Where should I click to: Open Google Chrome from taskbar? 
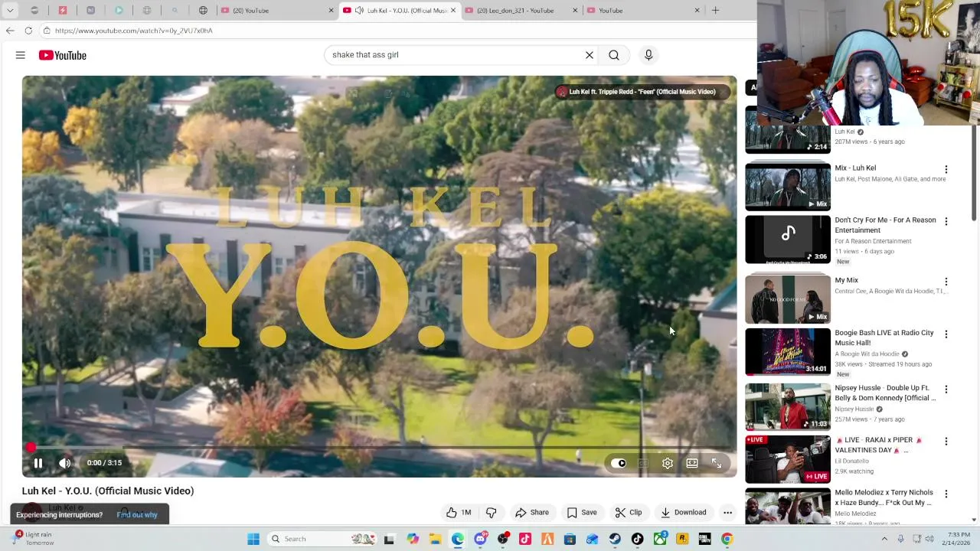click(x=727, y=539)
